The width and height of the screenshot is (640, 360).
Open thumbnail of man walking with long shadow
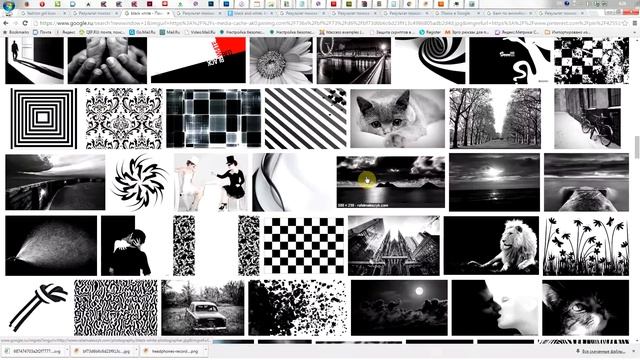pos(34,60)
